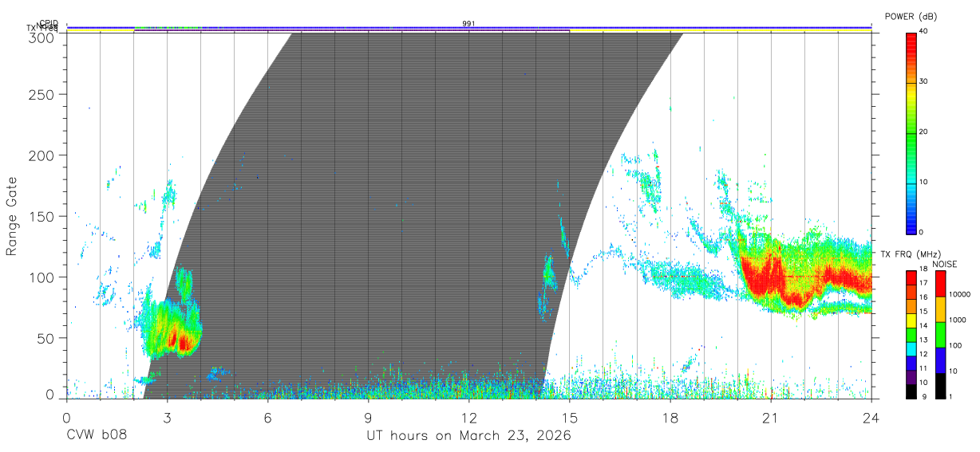Click the 15 tick on UT hours axis
Viewport: 980px width, 452px height.
pyautogui.click(x=570, y=416)
